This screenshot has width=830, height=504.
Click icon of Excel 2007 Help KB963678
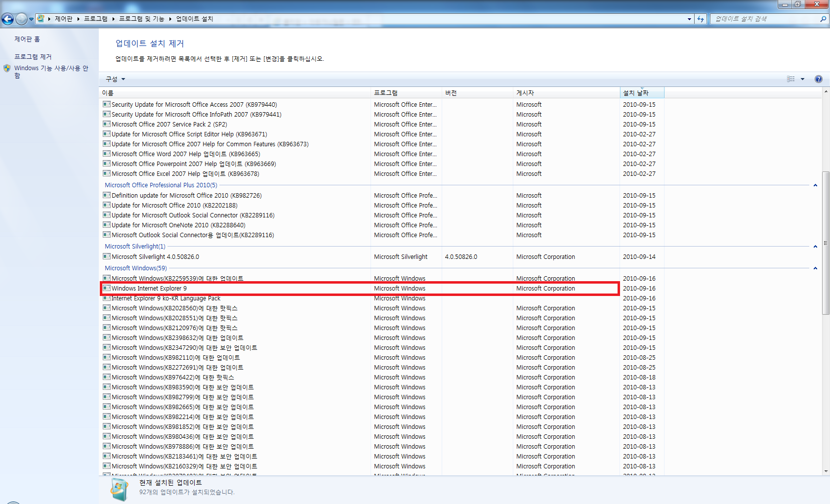[106, 173]
